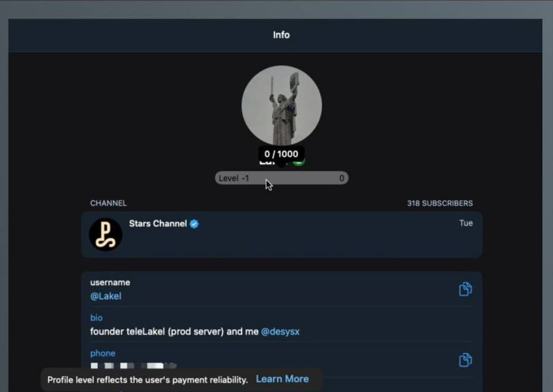Click the Info title in the header
This screenshot has height=392, width=553.
tap(281, 35)
